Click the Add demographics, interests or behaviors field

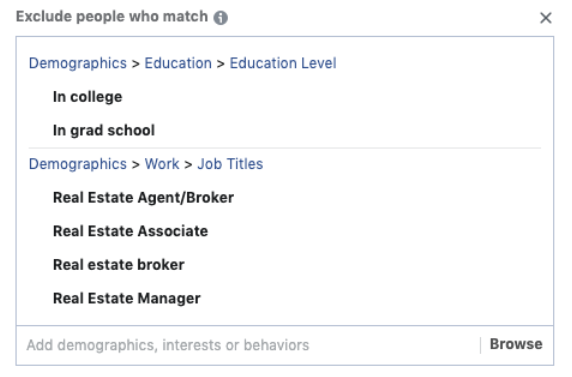(x=248, y=345)
